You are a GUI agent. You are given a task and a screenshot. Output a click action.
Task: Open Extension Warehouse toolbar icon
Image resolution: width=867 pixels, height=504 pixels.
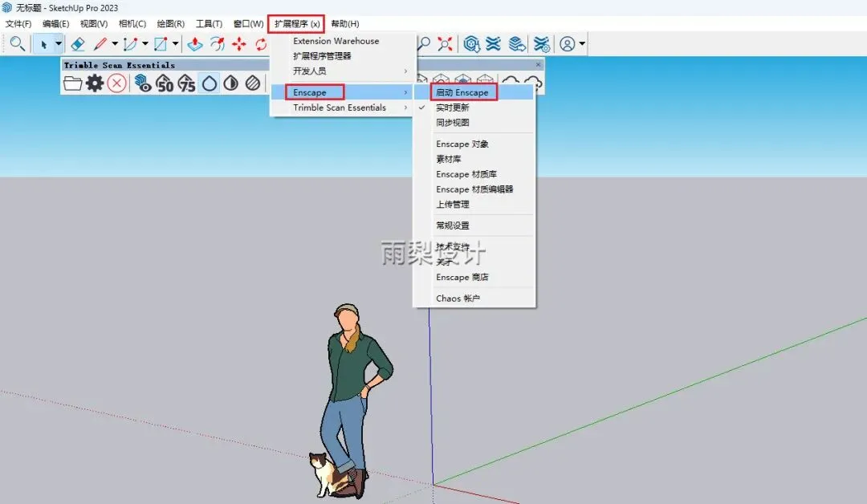(x=493, y=44)
